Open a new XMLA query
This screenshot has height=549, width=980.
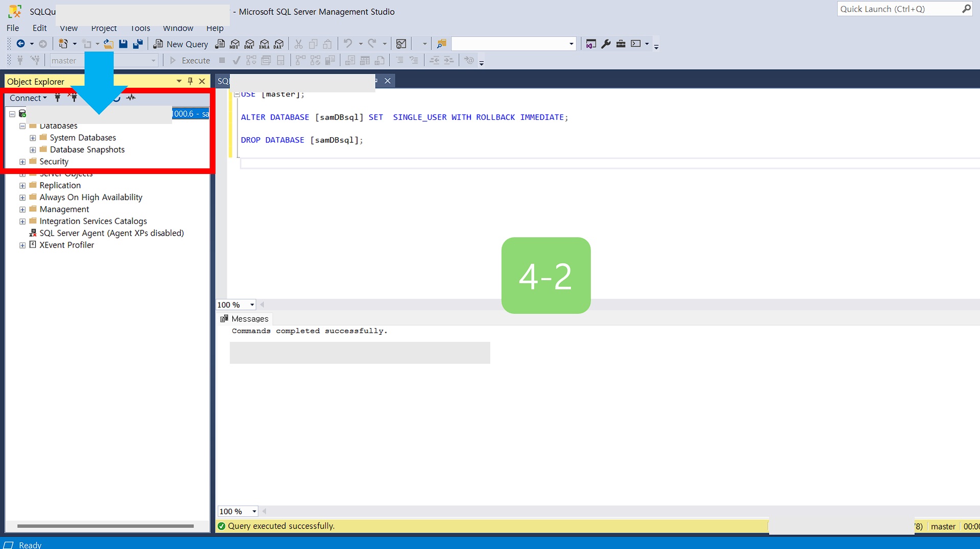(x=265, y=44)
